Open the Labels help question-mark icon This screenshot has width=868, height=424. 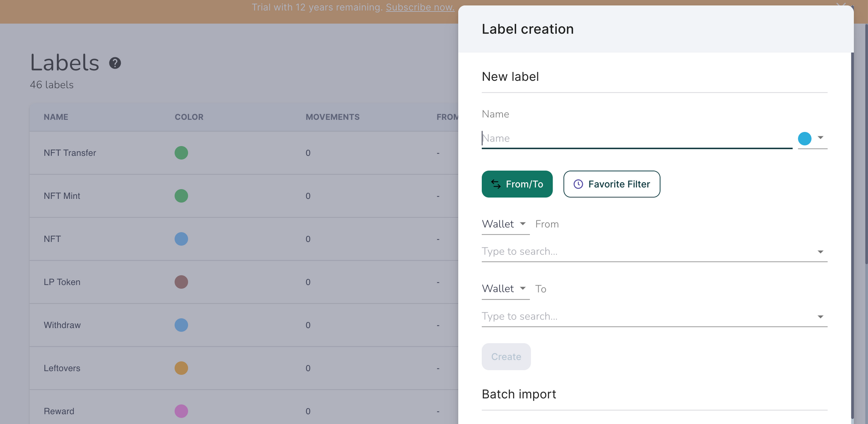[x=115, y=63]
